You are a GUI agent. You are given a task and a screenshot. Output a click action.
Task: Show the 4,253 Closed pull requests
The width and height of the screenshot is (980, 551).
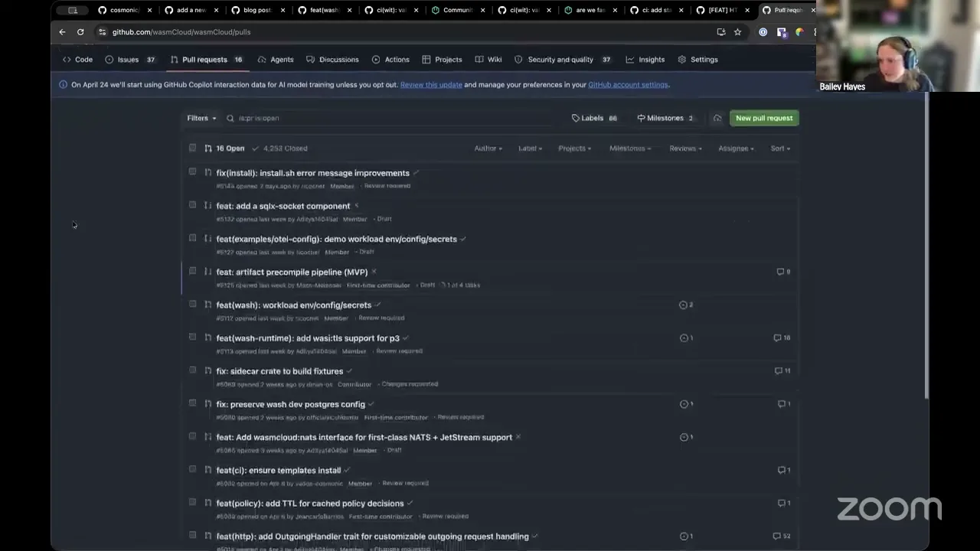(280, 148)
